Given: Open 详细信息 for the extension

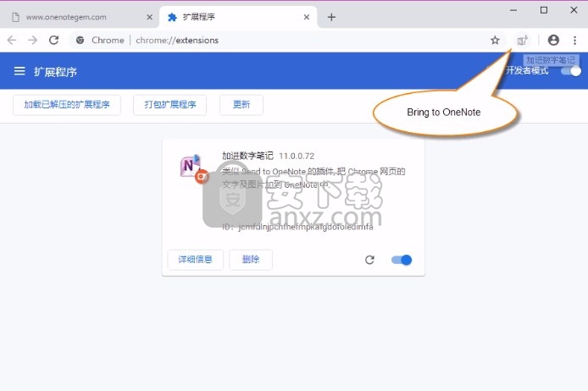Looking at the screenshot, I should 196,260.
